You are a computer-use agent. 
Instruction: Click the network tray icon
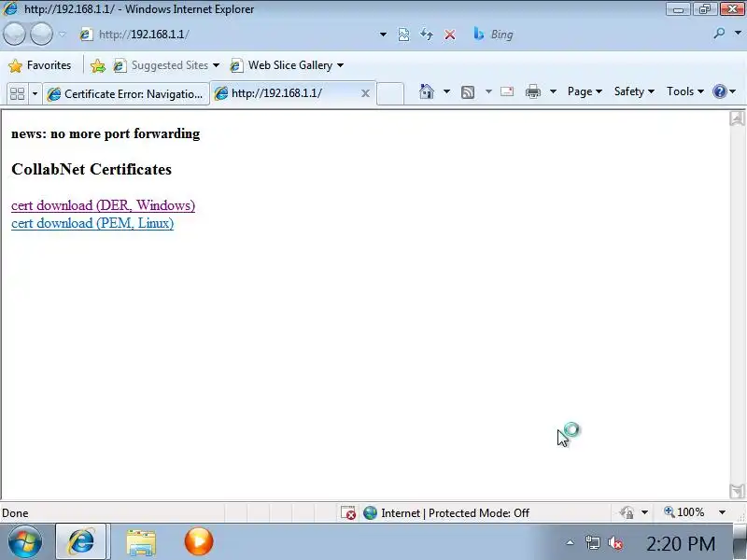pos(593,542)
